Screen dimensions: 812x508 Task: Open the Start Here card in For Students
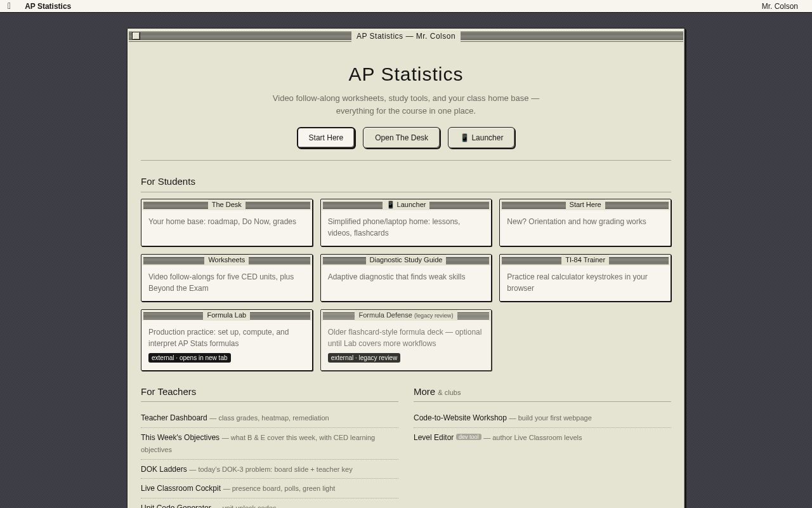tap(585, 222)
